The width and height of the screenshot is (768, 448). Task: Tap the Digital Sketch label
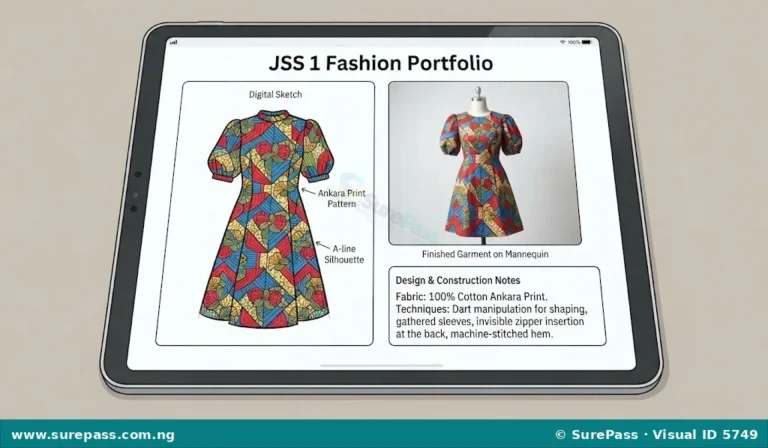275,94
